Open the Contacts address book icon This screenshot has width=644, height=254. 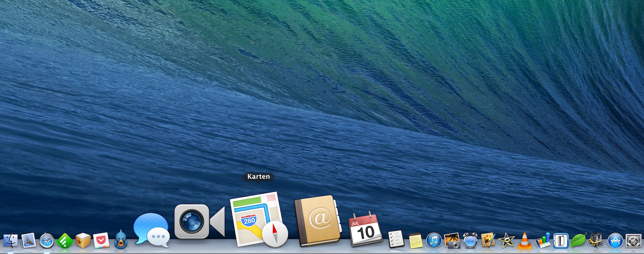(318, 220)
